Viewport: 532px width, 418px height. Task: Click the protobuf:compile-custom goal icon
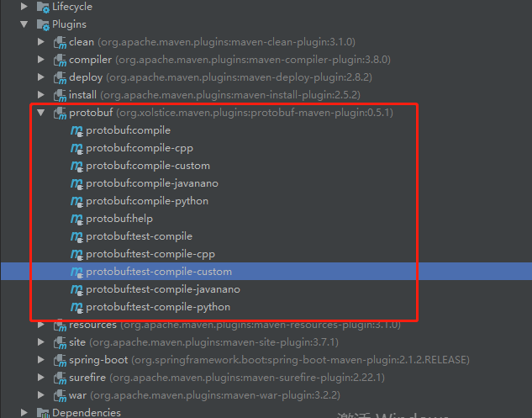pos(76,166)
